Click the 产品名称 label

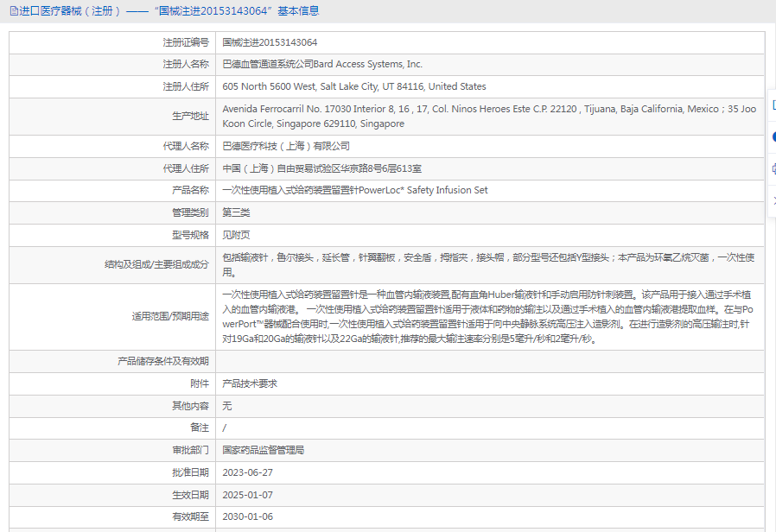(x=190, y=190)
